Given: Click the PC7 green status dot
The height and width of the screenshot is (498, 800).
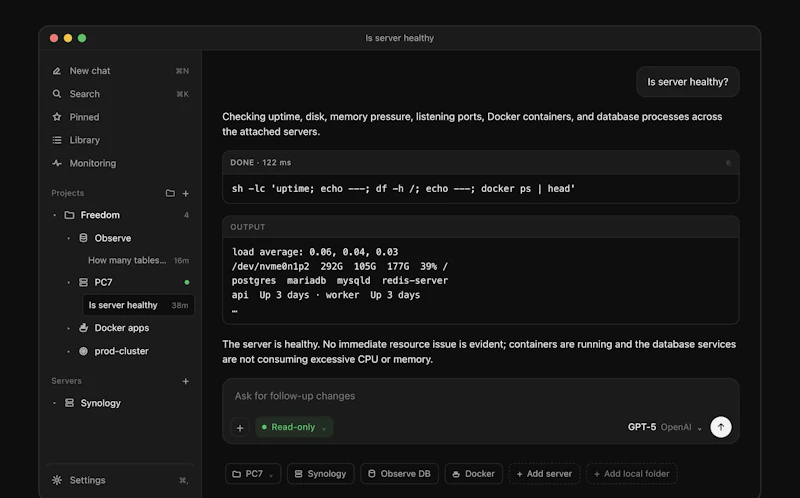Looking at the screenshot, I should 187,282.
